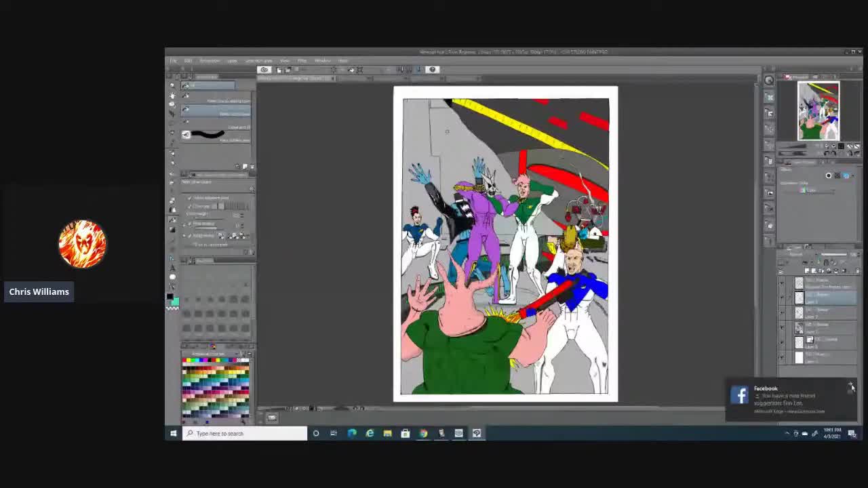Open tool property wrench settings

tap(252, 252)
